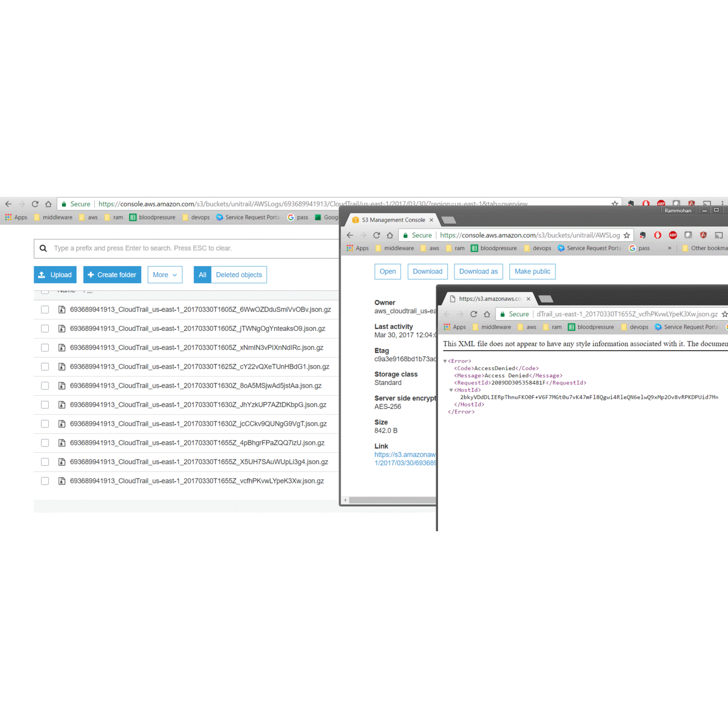This screenshot has width=728, height=728.
Task: Reload the s3.amazonaws.com error page
Action: pos(473,314)
